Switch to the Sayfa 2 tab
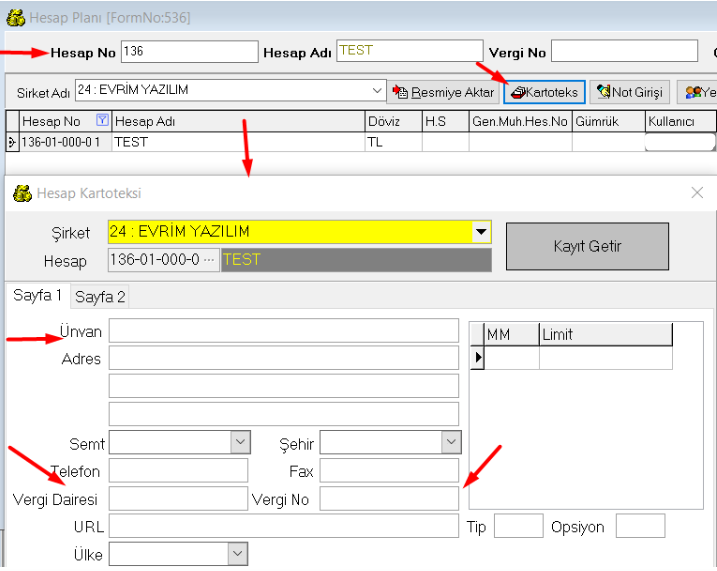This screenshot has width=717, height=571. point(100,297)
